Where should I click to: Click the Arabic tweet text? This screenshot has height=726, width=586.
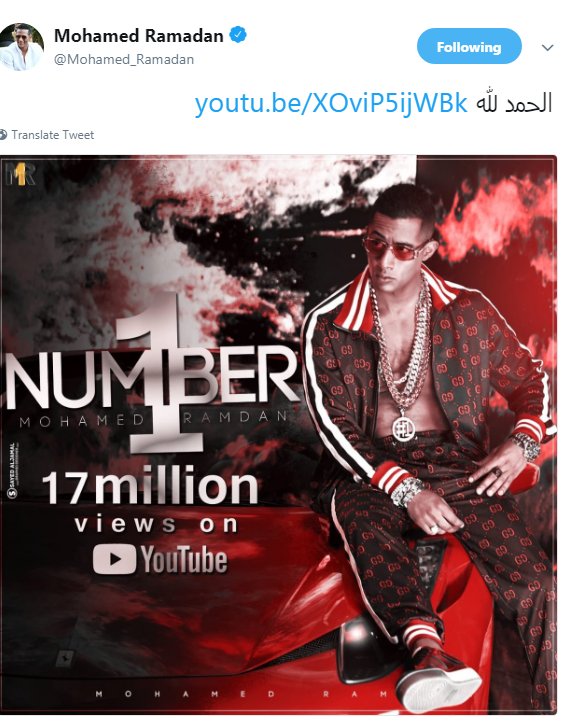coord(514,103)
